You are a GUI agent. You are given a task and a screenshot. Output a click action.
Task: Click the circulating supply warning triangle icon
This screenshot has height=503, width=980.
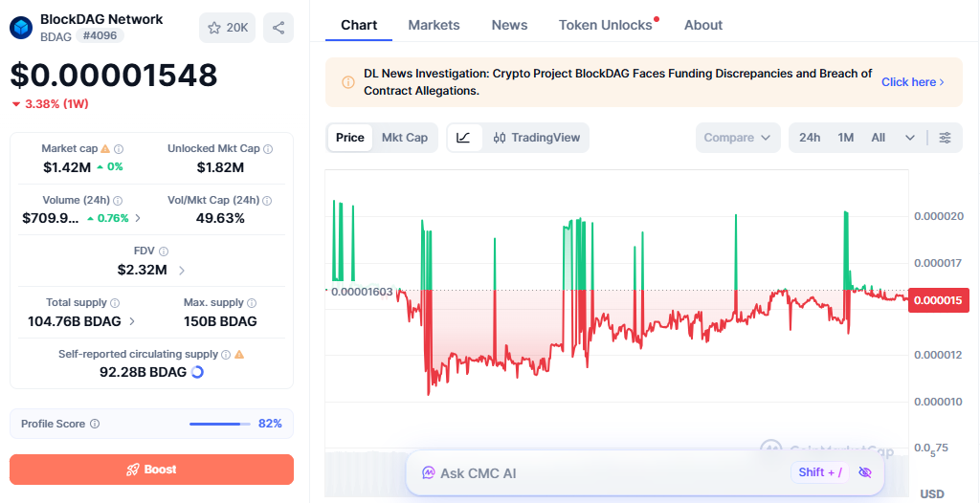tap(239, 354)
